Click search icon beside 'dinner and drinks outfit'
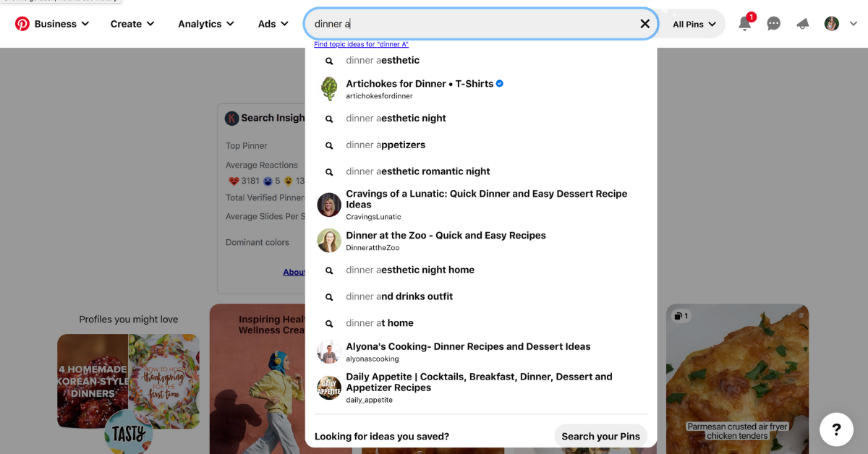Image resolution: width=868 pixels, height=454 pixels. [x=329, y=298]
